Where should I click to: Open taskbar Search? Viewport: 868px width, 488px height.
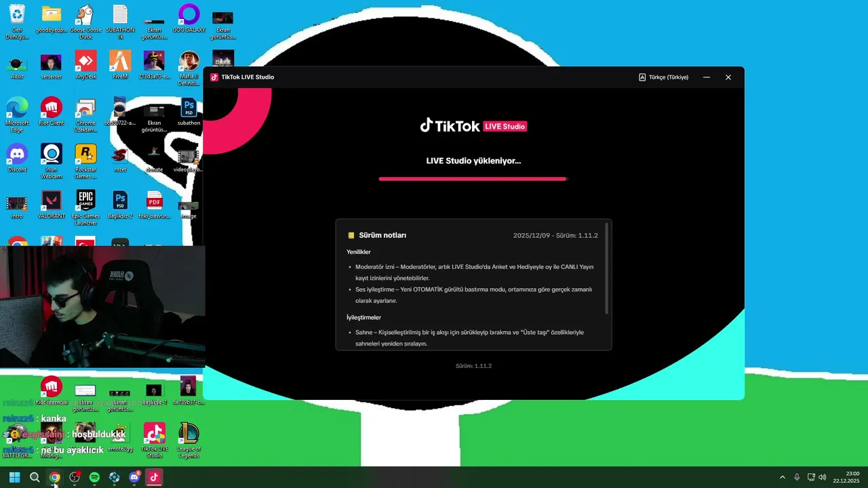[x=35, y=477]
